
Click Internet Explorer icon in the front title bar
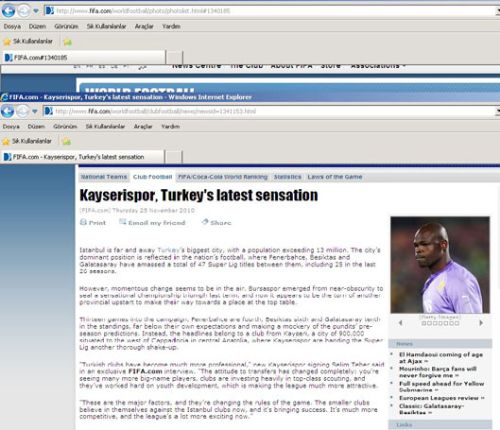click(5, 97)
